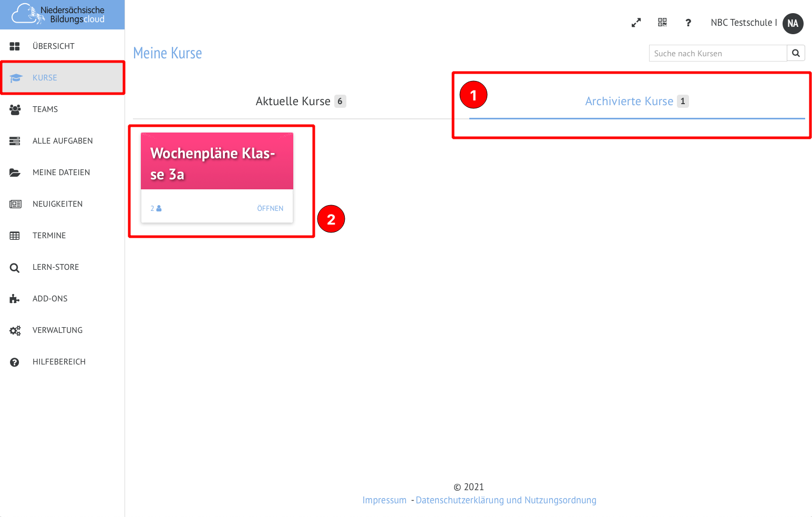Click the Add-ons puzzle piece icon

(15, 299)
